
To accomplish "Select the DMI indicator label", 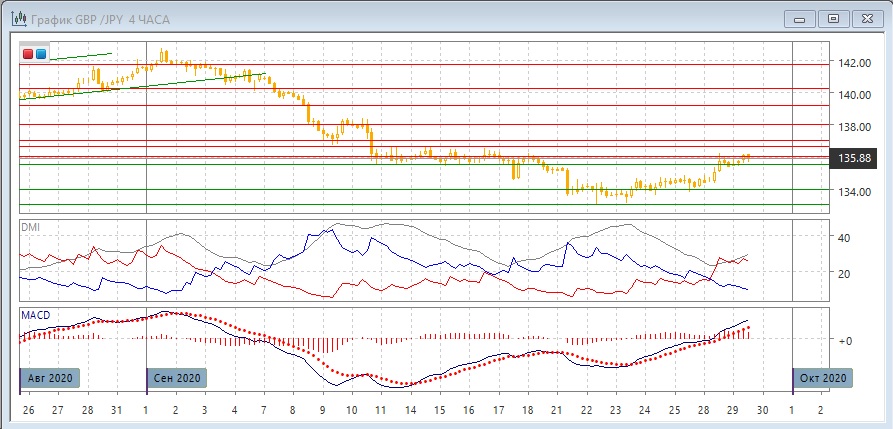I will pyautogui.click(x=31, y=227).
